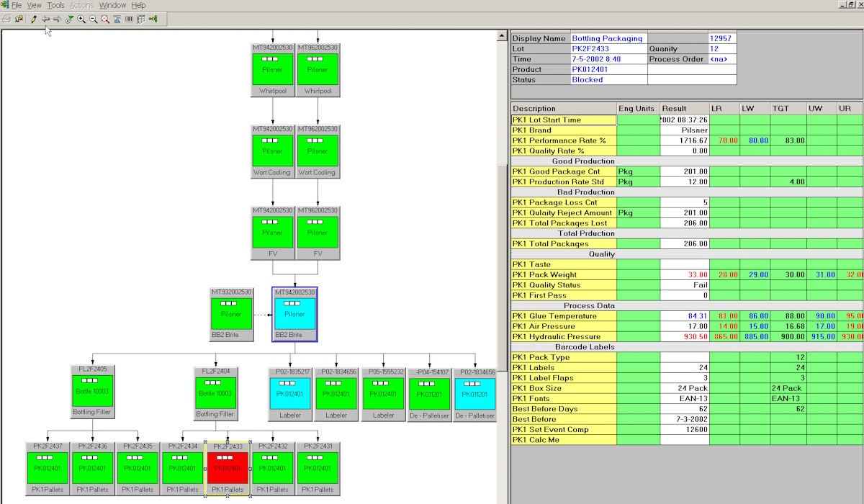Open the Window menu
Image resolution: width=864 pixels, height=504 pixels.
[x=112, y=5]
